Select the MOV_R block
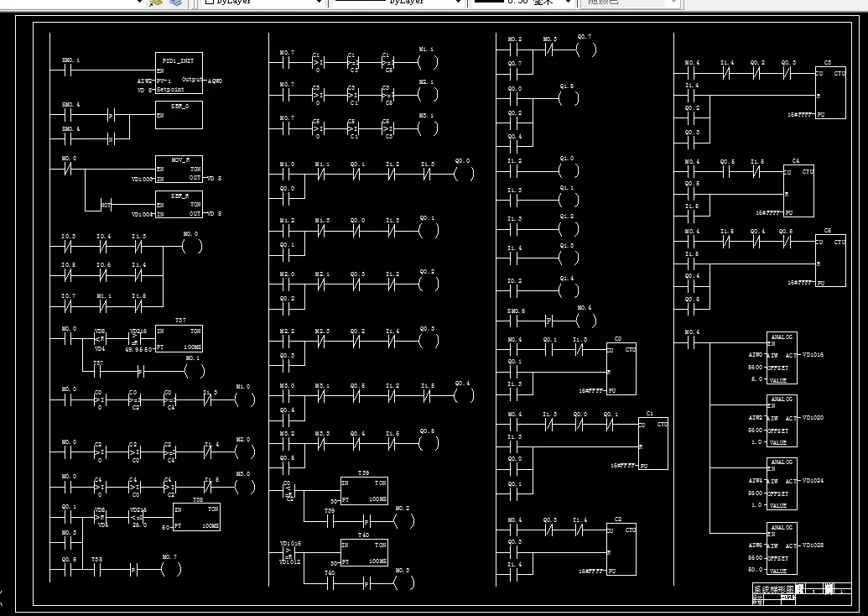The height and width of the screenshot is (616, 868). (179, 169)
